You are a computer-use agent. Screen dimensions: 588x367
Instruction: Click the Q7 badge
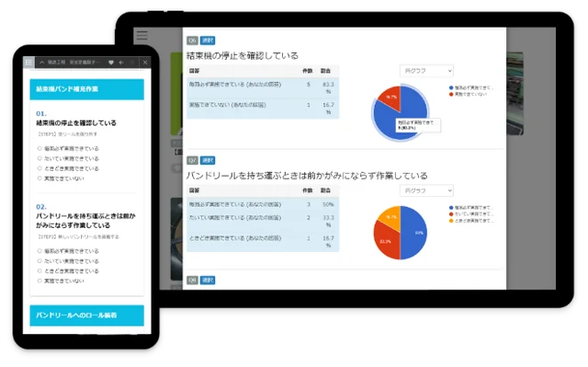click(x=192, y=160)
